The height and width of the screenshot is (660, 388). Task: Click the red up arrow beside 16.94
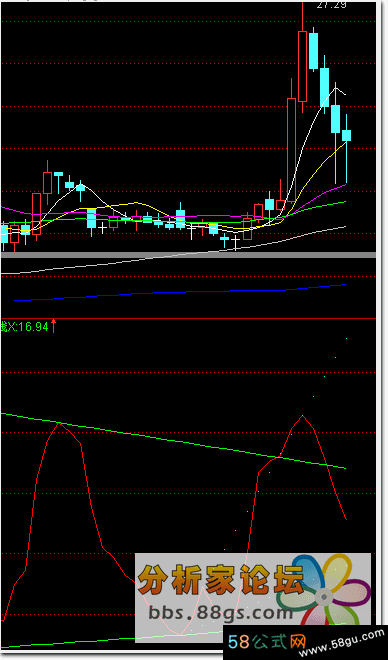point(53,326)
